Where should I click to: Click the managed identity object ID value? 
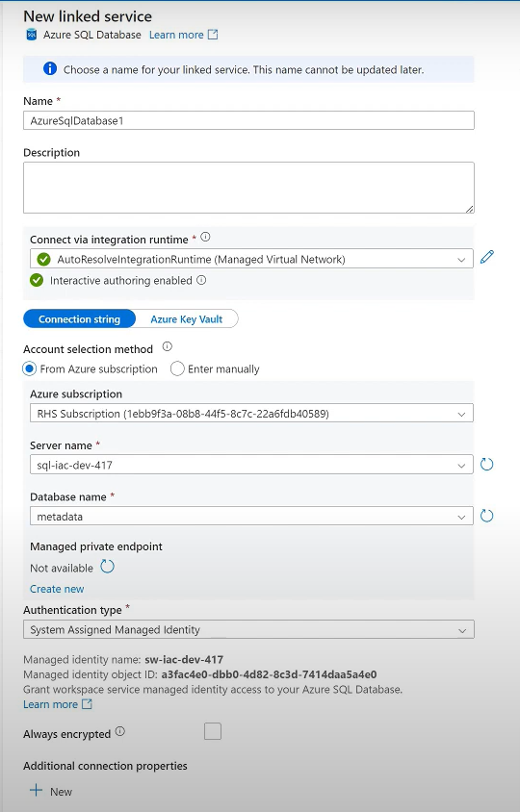click(269, 674)
